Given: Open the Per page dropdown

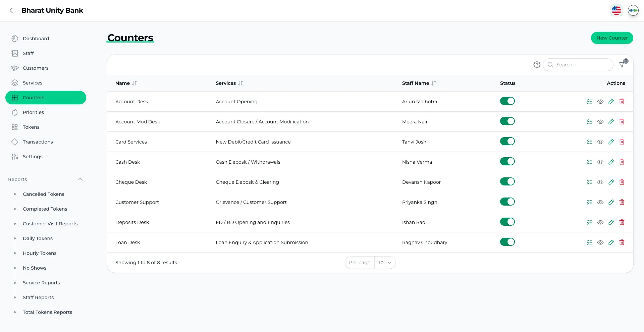Looking at the screenshot, I should point(384,263).
